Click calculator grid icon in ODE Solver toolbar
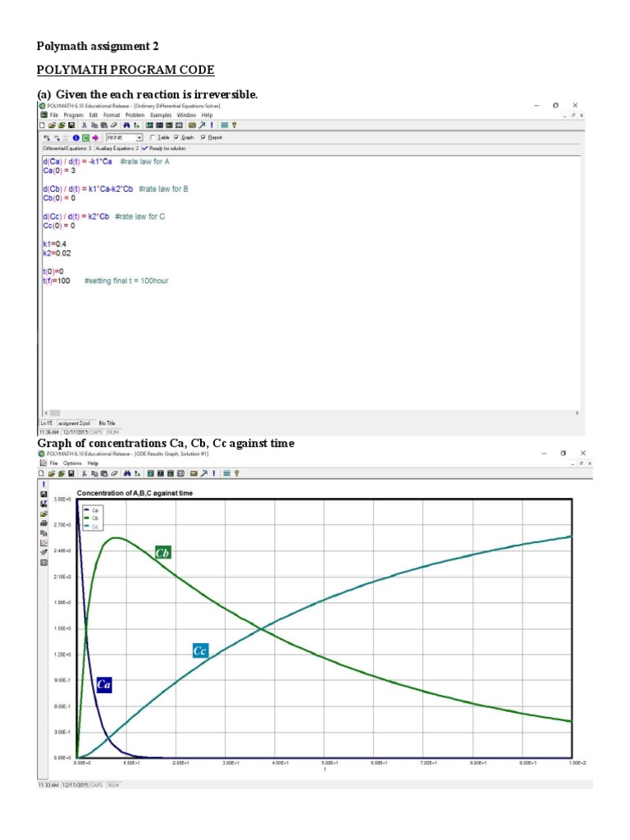Screen dimensions: 630x840 (225, 125)
